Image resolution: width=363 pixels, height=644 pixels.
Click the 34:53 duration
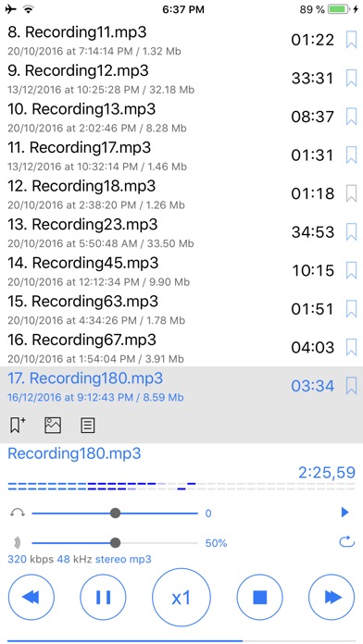(313, 232)
